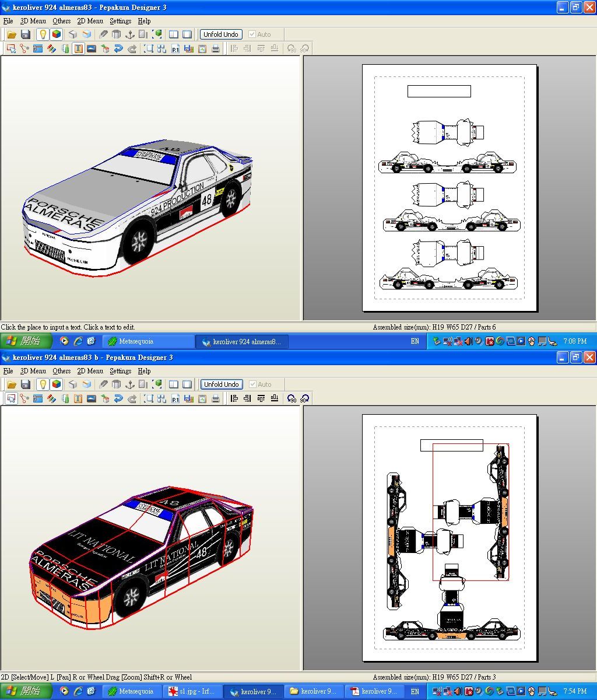This screenshot has width=597, height=700.
Task: Click the rightmost rotate 90° icon in the lower window
Action: tap(304, 399)
